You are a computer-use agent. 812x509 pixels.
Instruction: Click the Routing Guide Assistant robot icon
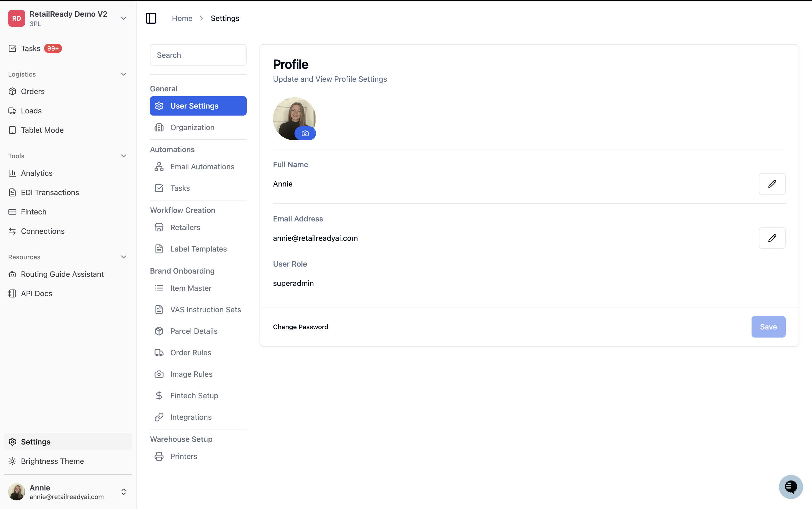[12, 274]
